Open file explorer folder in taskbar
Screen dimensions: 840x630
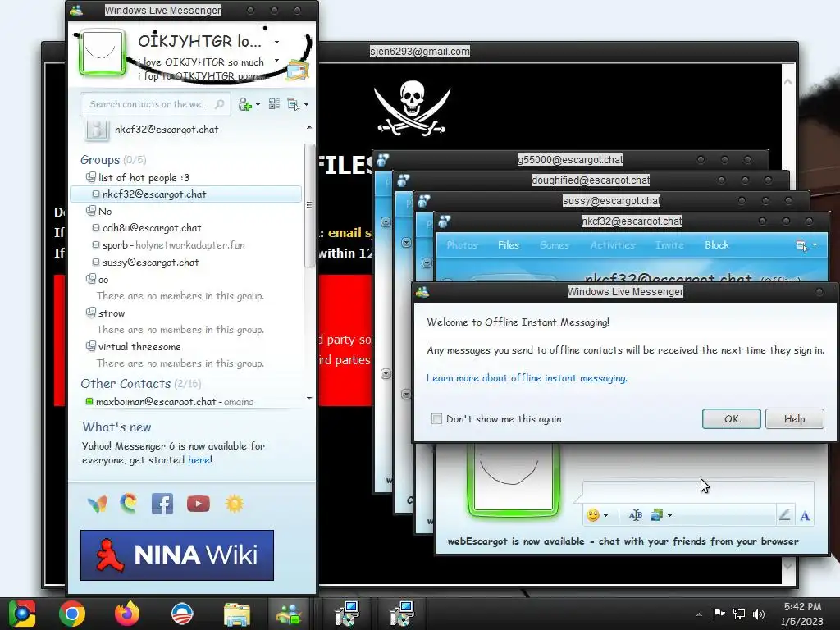[237, 614]
